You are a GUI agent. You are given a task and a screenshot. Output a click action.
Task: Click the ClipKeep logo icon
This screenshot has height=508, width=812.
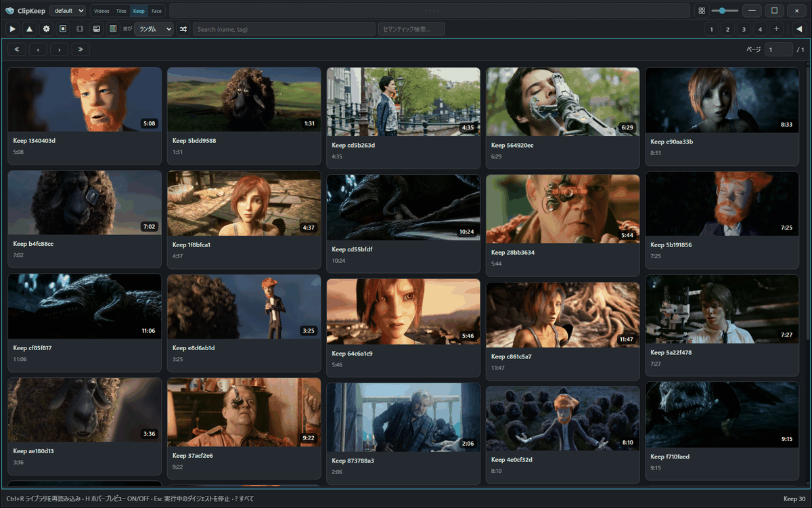[x=9, y=11]
